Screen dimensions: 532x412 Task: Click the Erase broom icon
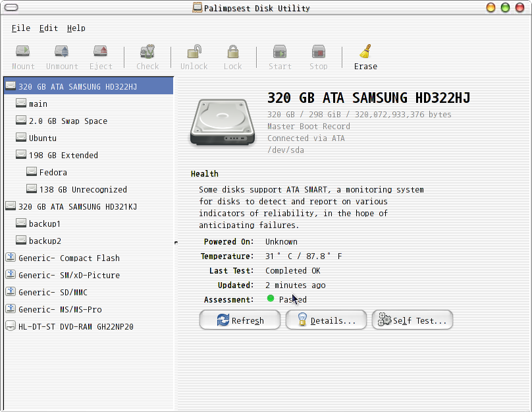tap(365, 51)
